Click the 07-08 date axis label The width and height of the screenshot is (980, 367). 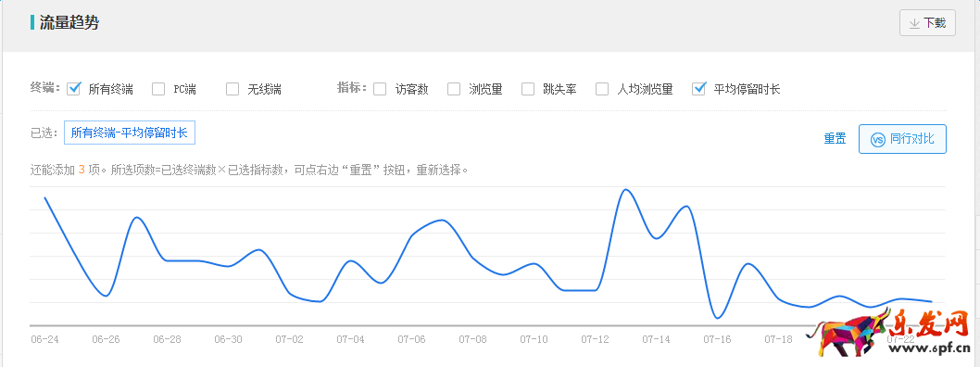tap(473, 339)
